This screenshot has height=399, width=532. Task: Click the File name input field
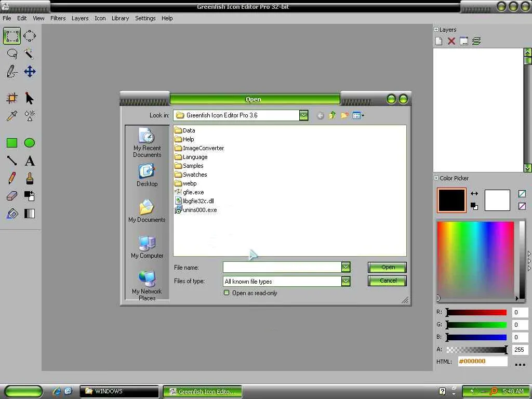point(282,267)
